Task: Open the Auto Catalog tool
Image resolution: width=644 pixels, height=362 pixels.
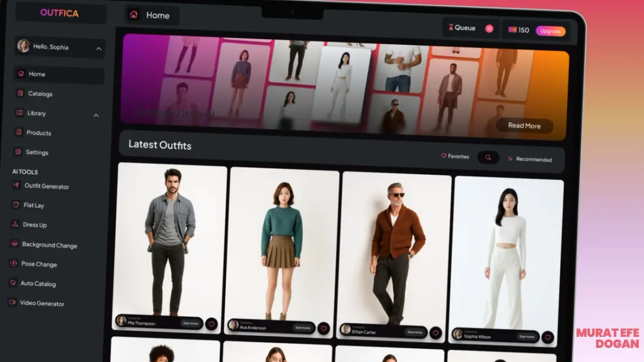Action: click(x=38, y=284)
